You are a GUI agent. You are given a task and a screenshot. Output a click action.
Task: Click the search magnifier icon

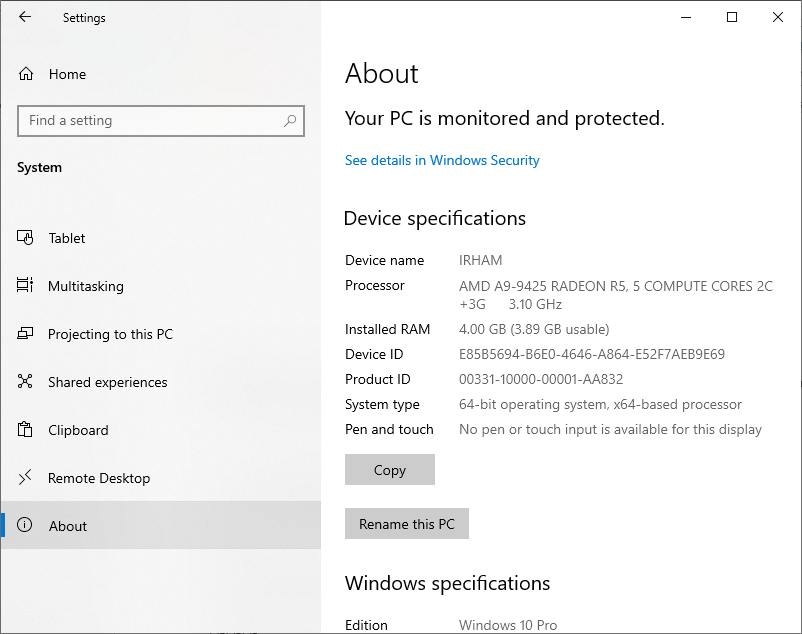(x=290, y=121)
